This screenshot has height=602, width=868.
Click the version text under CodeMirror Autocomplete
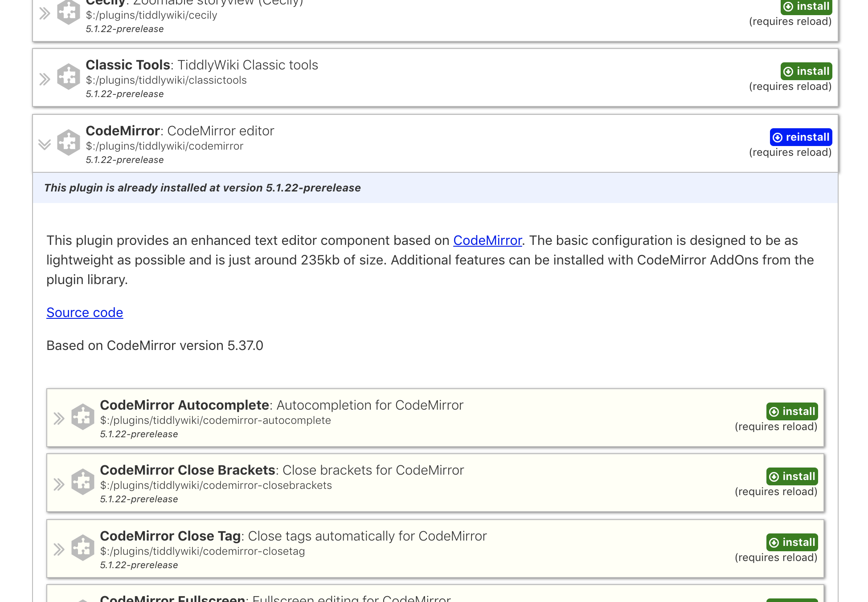pyautogui.click(x=139, y=434)
